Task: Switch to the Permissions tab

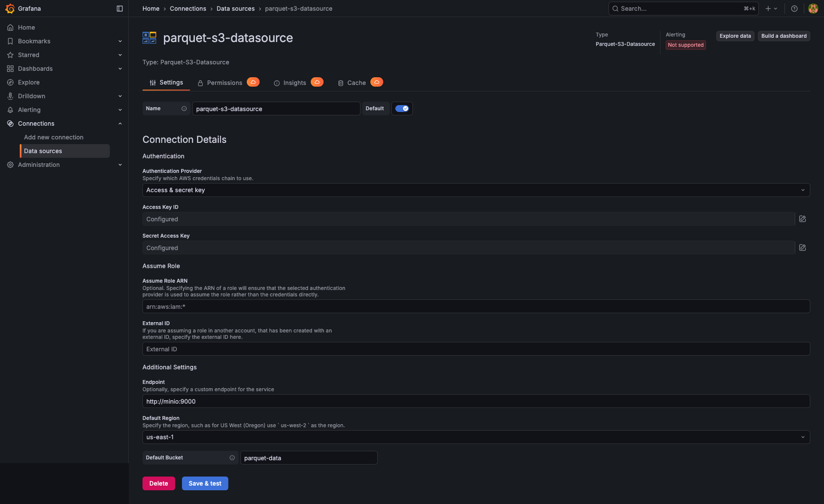Action: (220, 83)
